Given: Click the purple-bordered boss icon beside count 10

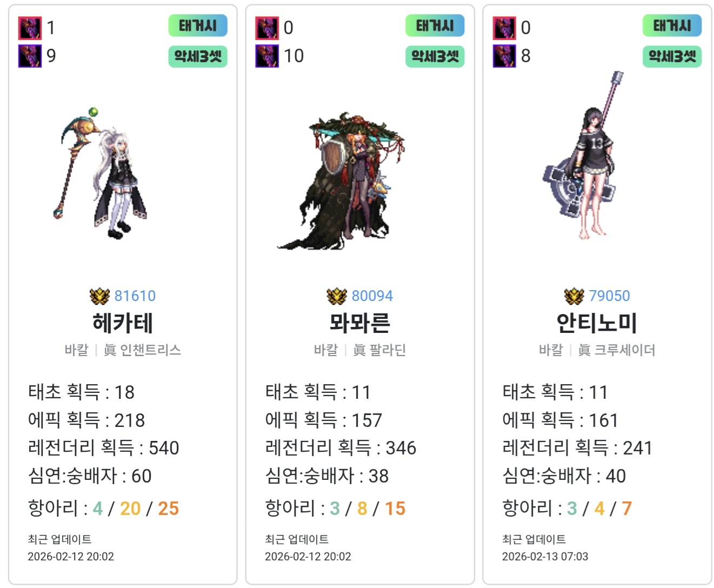Looking at the screenshot, I should (x=267, y=56).
